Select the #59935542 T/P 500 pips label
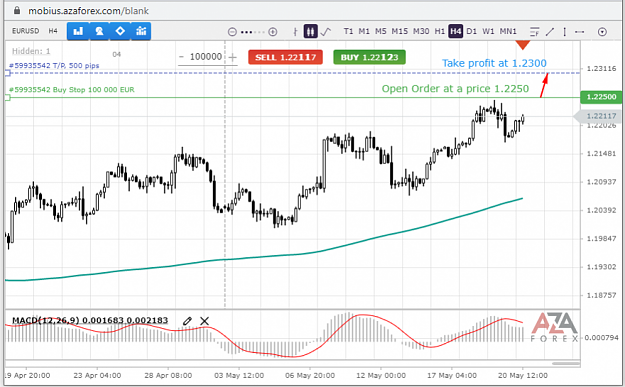Screen dimensions: 625x387 click(54, 65)
